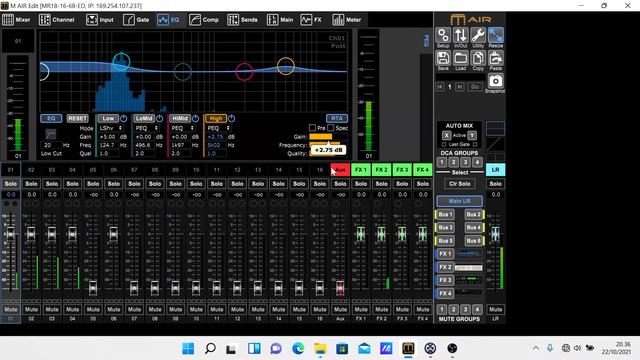640x360 pixels.
Task: Select the red Aux channel header
Action: (x=340, y=169)
